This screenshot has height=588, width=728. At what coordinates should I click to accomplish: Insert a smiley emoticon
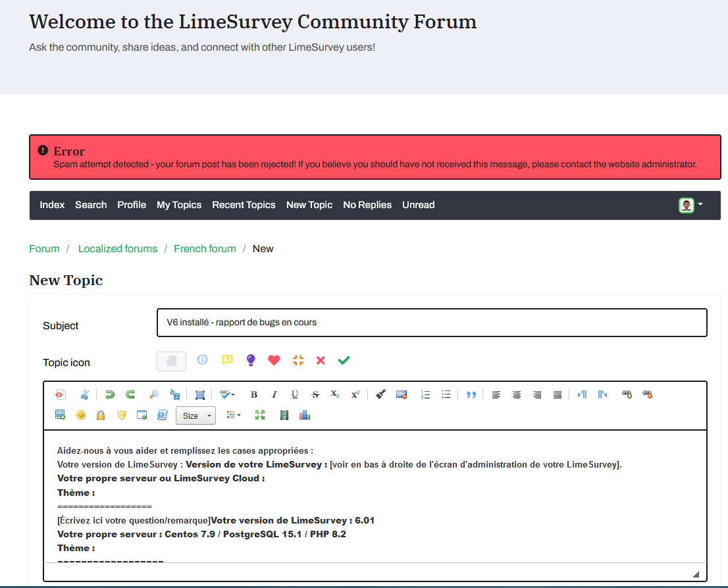point(80,415)
